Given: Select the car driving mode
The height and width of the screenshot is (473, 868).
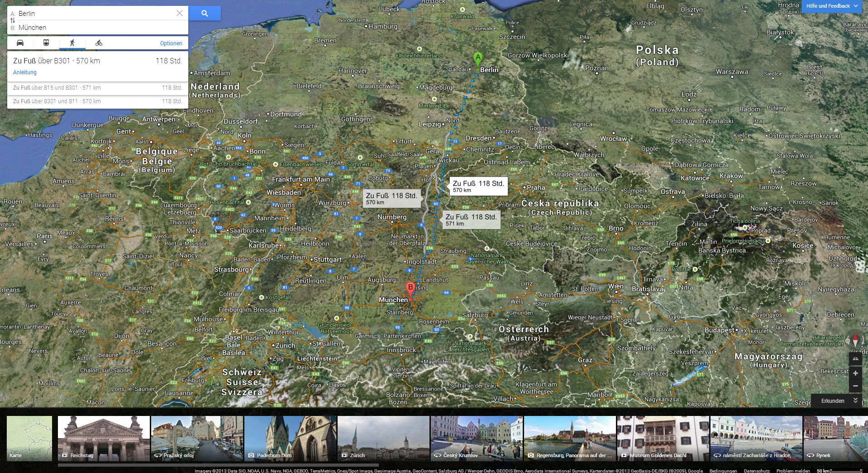Looking at the screenshot, I should tap(20, 43).
